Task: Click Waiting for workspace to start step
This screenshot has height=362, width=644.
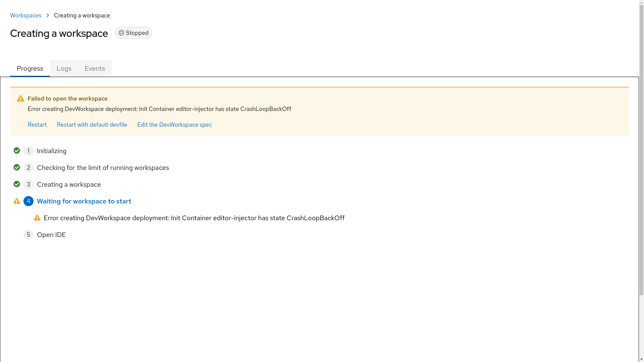Action: [84, 201]
